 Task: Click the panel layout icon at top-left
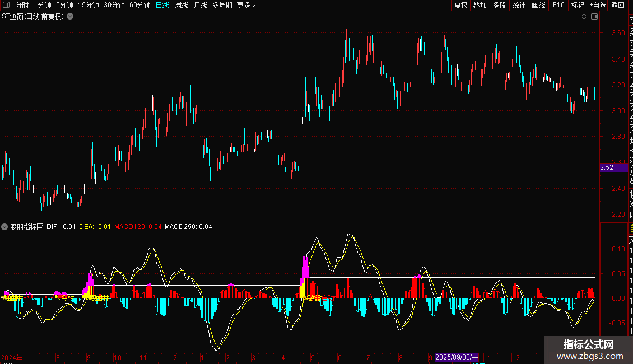[6, 5]
